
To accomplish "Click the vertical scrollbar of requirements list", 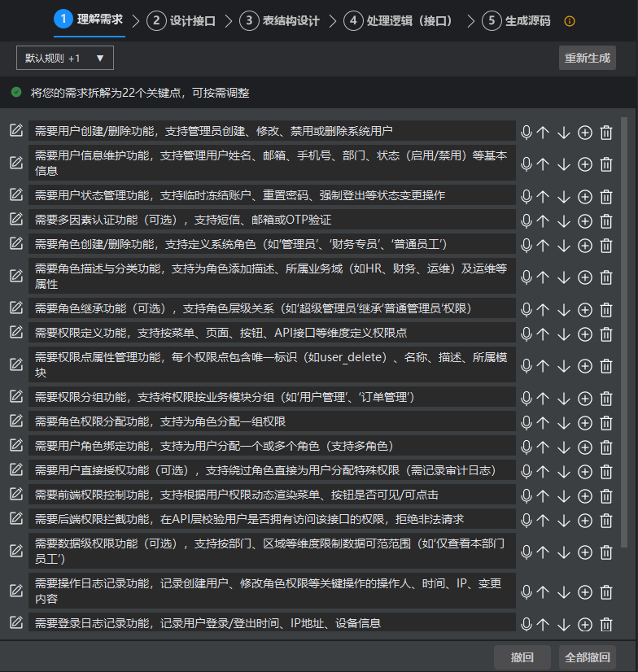I will coord(624,325).
